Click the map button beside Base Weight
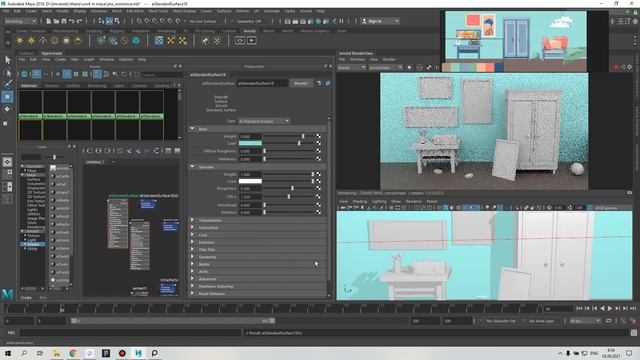640x360 pixels. pyautogui.click(x=318, y=136)
